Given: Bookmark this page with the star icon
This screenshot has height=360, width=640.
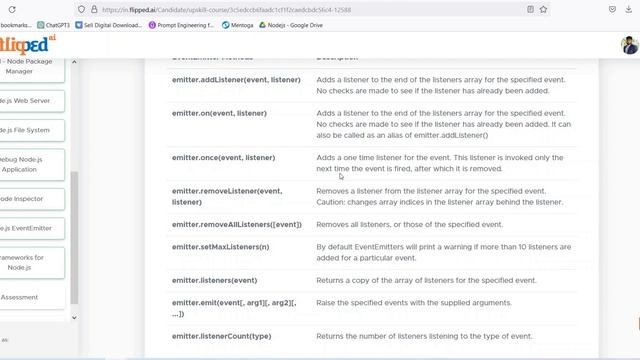Looking at the screenshot, I should [x=543, y=9].
